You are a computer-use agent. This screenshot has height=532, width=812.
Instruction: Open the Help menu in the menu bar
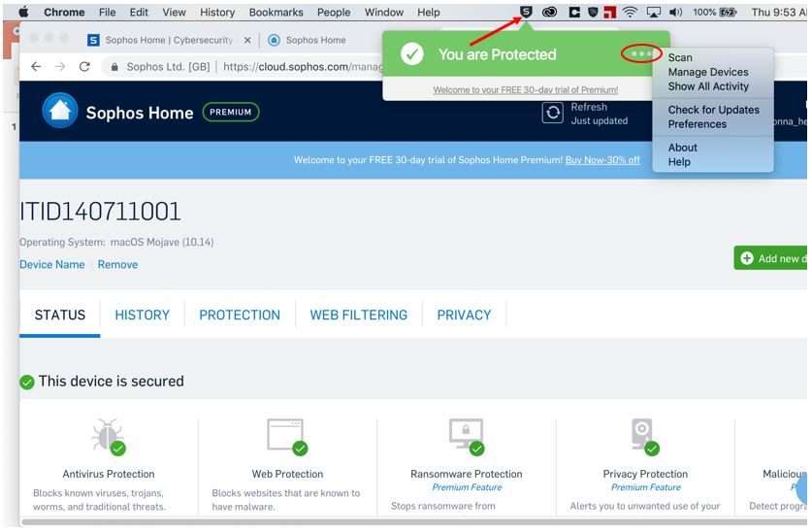[x=428, y=12]
